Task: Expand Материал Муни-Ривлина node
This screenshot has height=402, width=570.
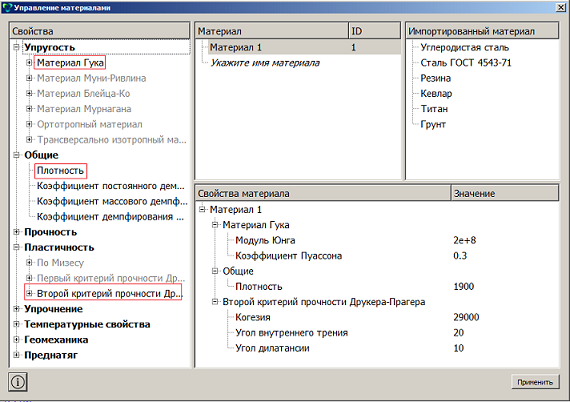Action: click(x=29, y=78)
